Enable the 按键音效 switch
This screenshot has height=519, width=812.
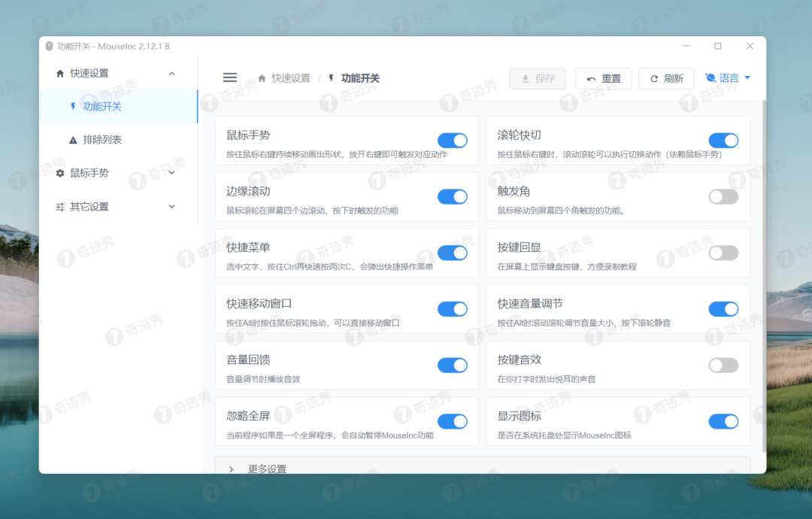pyautogui.click(x=723, y=365)
